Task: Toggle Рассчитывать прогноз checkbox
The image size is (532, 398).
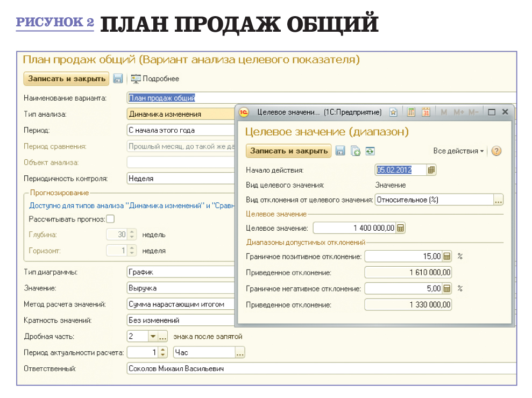Action: pos(110,219)
